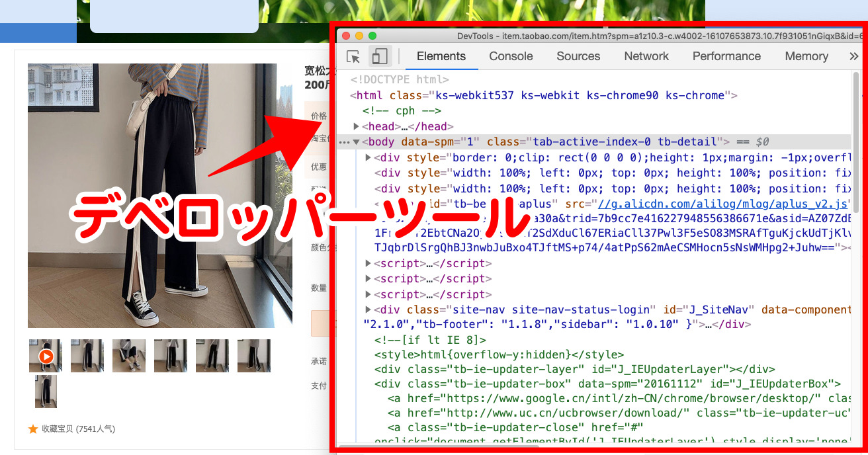Image resolution: width=868 pixels, height=455 pixels.
Task: Select the fifth product thumbnail
Action: pyautogui.click(x=212, y=356)
